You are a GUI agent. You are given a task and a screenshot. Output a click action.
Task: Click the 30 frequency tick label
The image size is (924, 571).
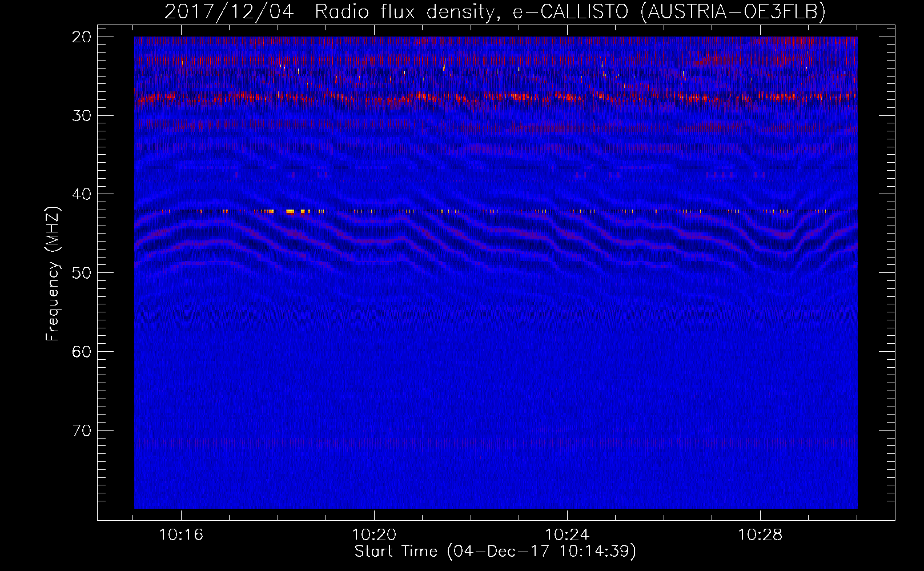coord(82,116)
